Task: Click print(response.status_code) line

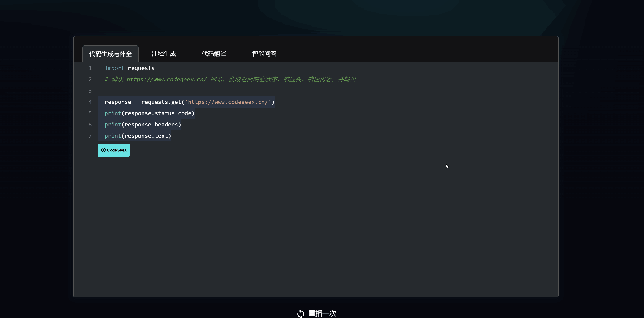Action: coord(149,113)
